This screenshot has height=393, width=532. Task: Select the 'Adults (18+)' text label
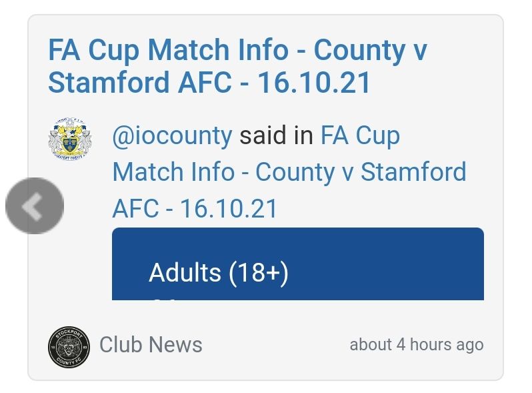coord(218,273)
